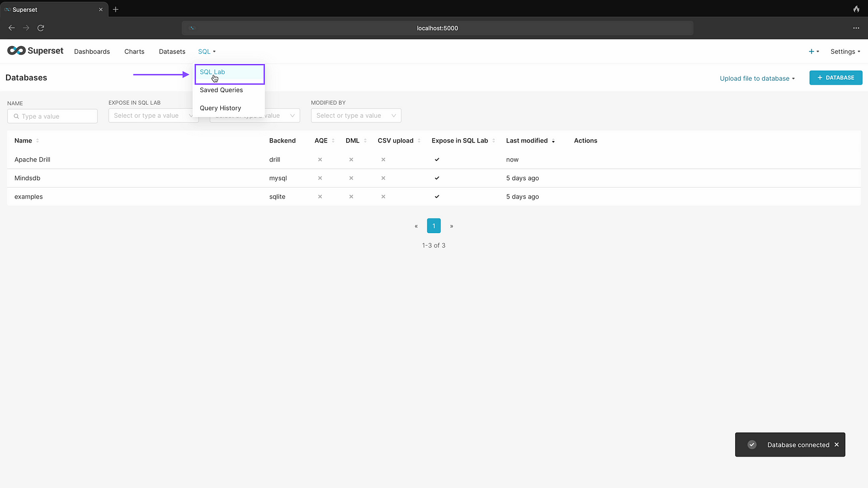Click the add DATABASE button
This screenshot has height=488, width=868.
pyautogui.click(x=835, y=78)
